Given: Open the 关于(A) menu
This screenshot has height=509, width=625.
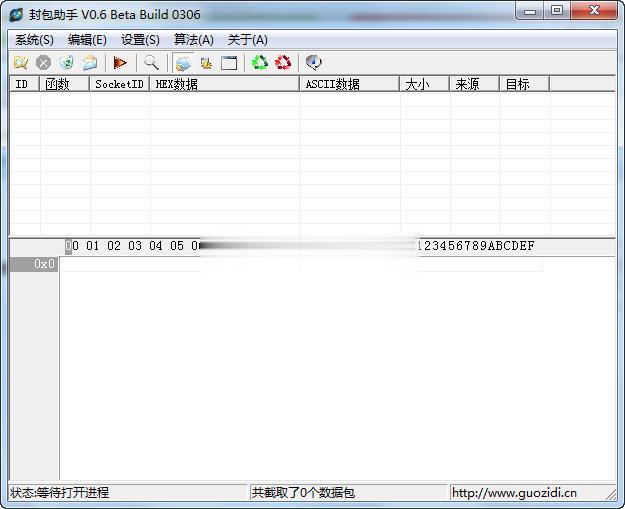Looking at the screenshot, I should (x=248, y=40).
